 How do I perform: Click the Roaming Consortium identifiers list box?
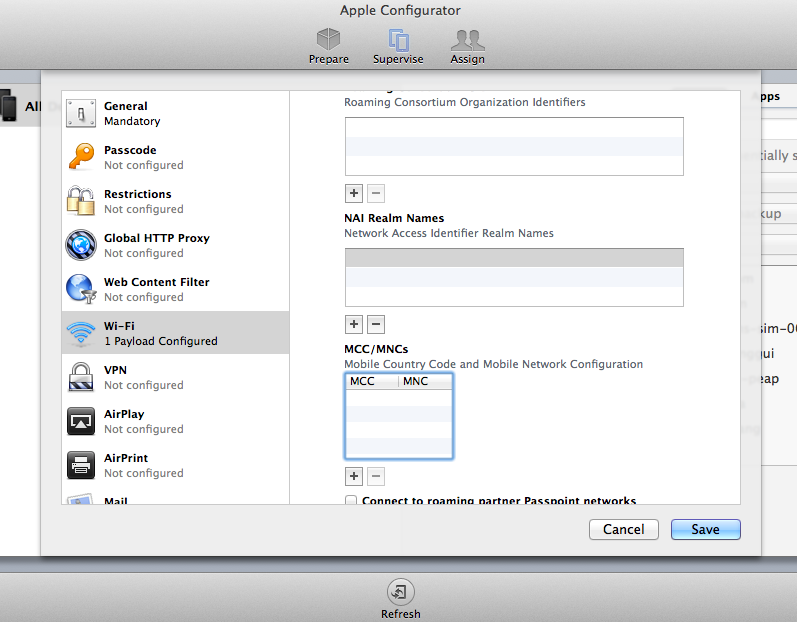tap(514, 146)
